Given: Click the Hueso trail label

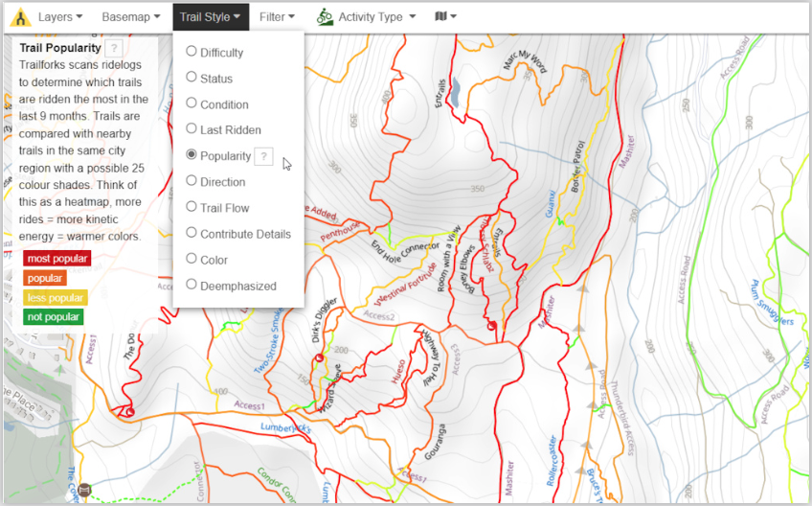Looking at the screenshot, I should coord(397,371).
